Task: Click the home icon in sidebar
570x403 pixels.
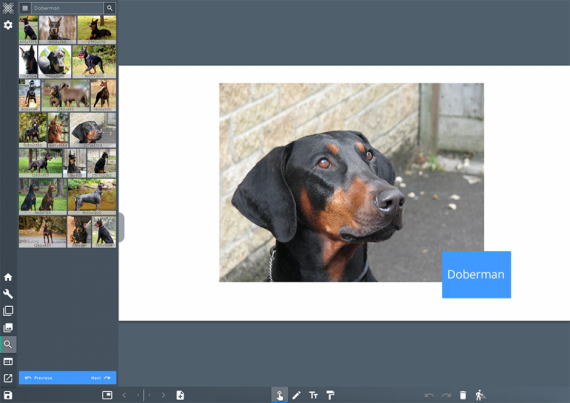Action: [8, 277]
